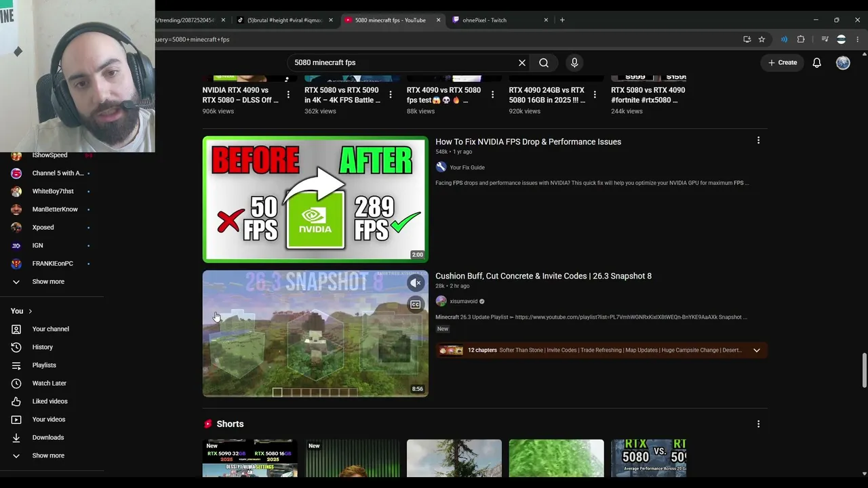Open the YouTube account avatar menu
Image resolution: width=868 pixels, height=488 pixels.
[x=843, y=62]
